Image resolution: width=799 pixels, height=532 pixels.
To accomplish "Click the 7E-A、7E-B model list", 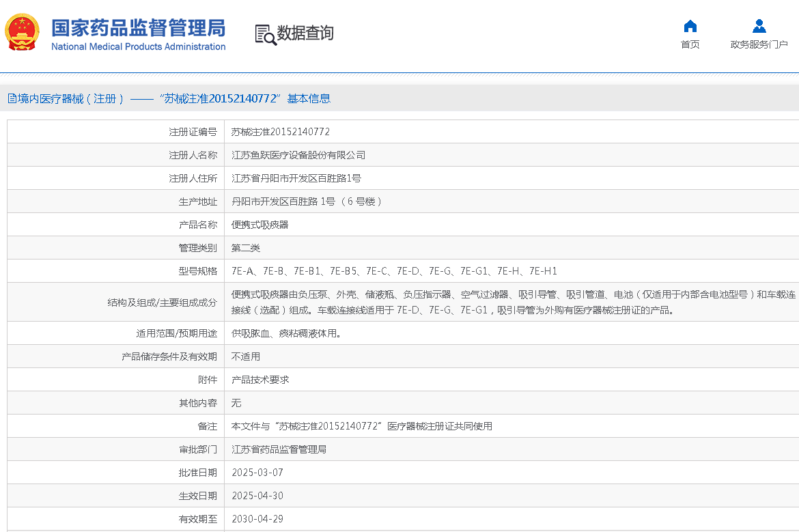I will (x=394, y=271).
